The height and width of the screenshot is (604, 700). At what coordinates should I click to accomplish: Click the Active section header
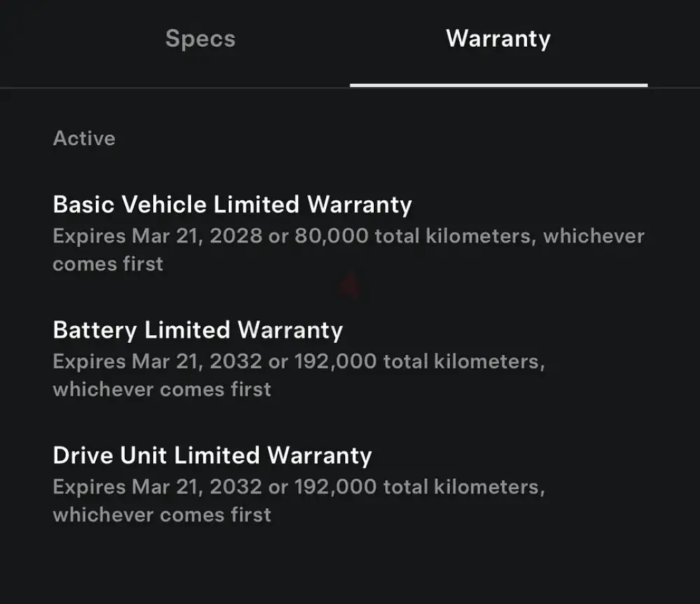(84, 138)
